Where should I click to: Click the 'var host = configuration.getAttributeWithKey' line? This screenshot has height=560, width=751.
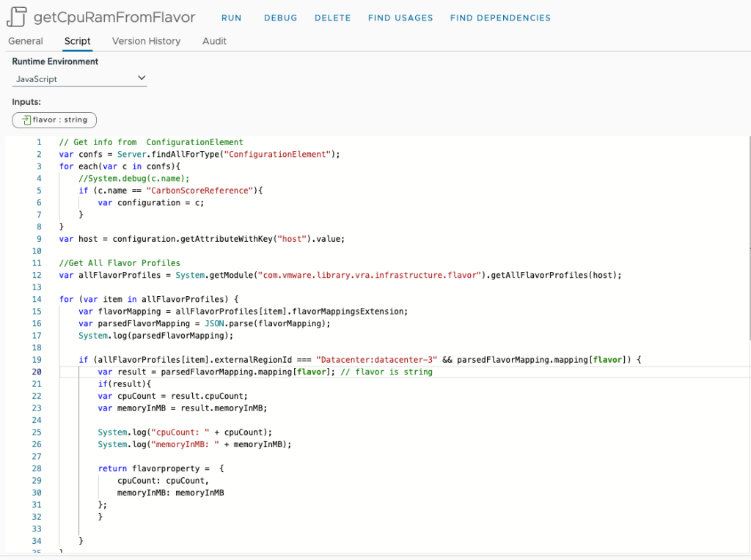[x=202, y=239]
